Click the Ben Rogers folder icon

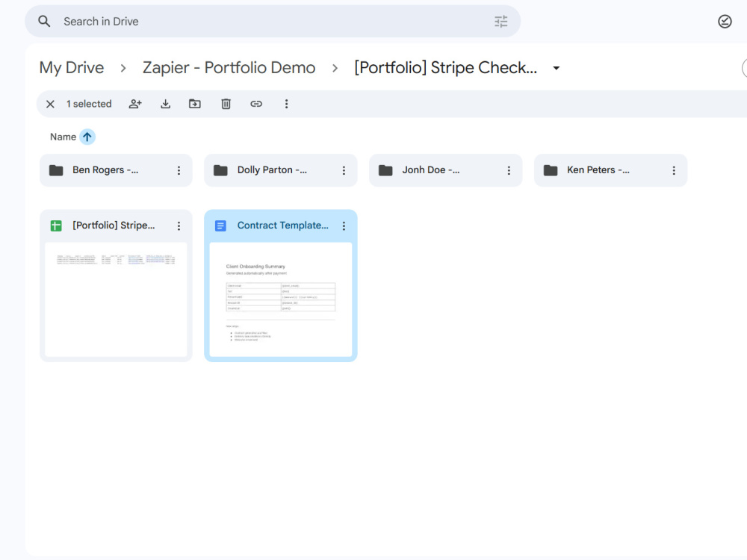(56, 170)
